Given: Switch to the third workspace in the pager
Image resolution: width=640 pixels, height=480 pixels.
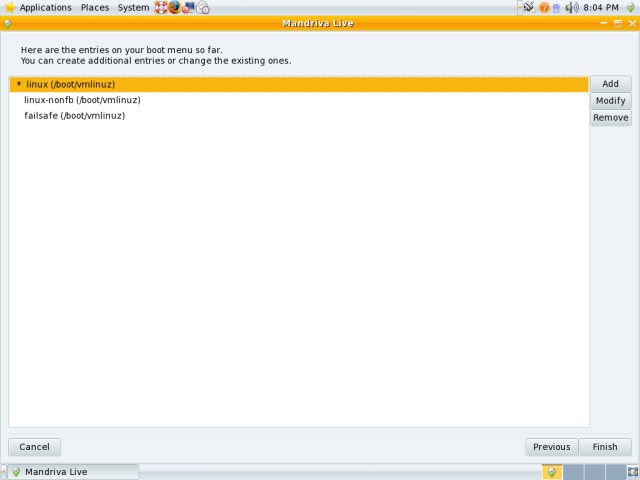Looking at the screenshot, I should point(595,472).
